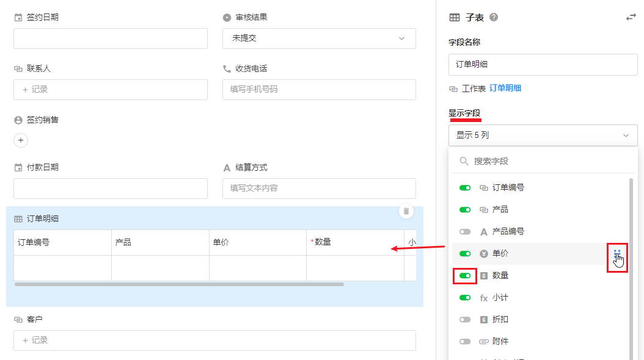This screenshot has height=360, width=644.
Task: Open the 审核结果 dropdown showing 未提交
Action: (318, 38)
